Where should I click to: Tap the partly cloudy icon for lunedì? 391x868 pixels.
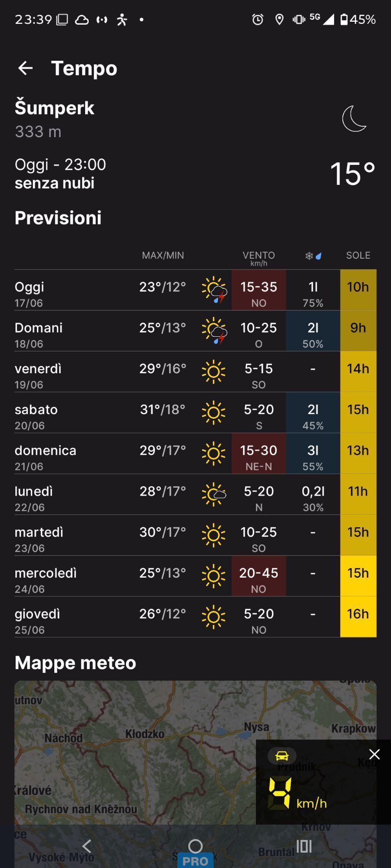214,494
